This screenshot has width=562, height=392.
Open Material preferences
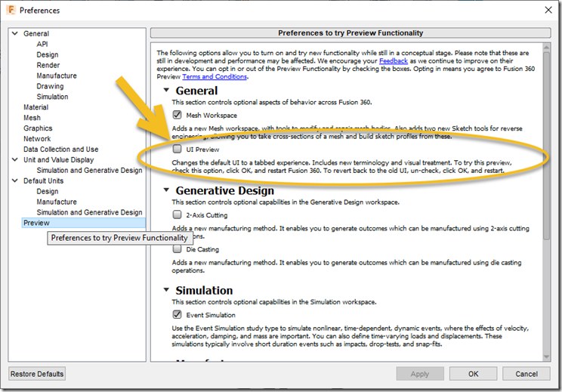pos(36,107)
